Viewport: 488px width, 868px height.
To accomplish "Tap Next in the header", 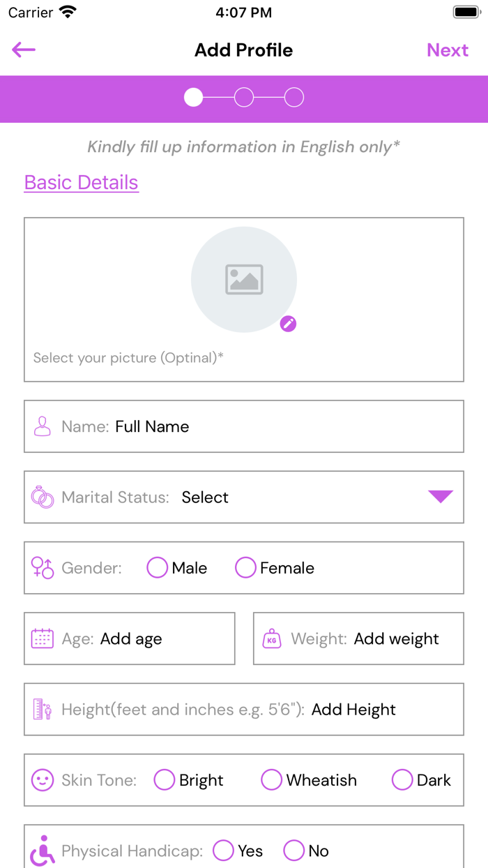I will [x=448, y=50].
